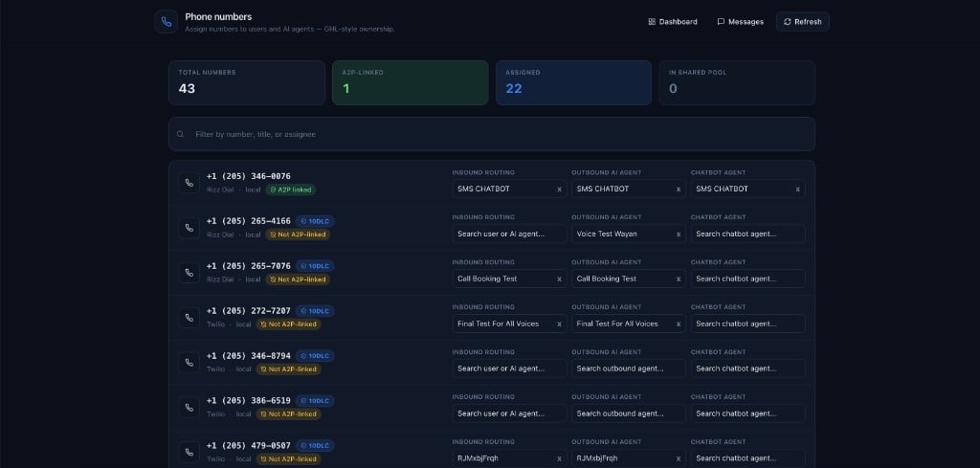Clear RJMxbjFrqh outbound agent for 479-0507
The height and width of the screenshot is (468, 980).
point(679,458)
